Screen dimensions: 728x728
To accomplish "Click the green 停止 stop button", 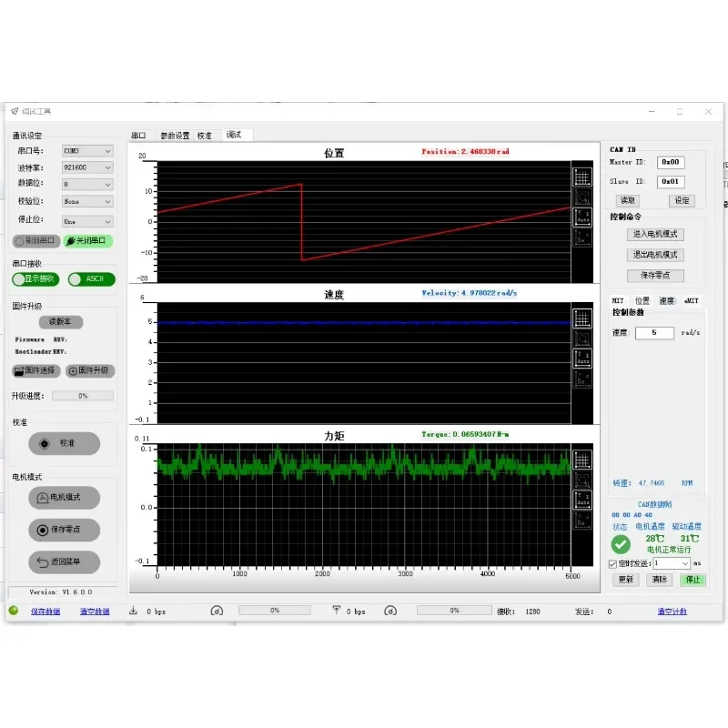I will click(693, 580).
